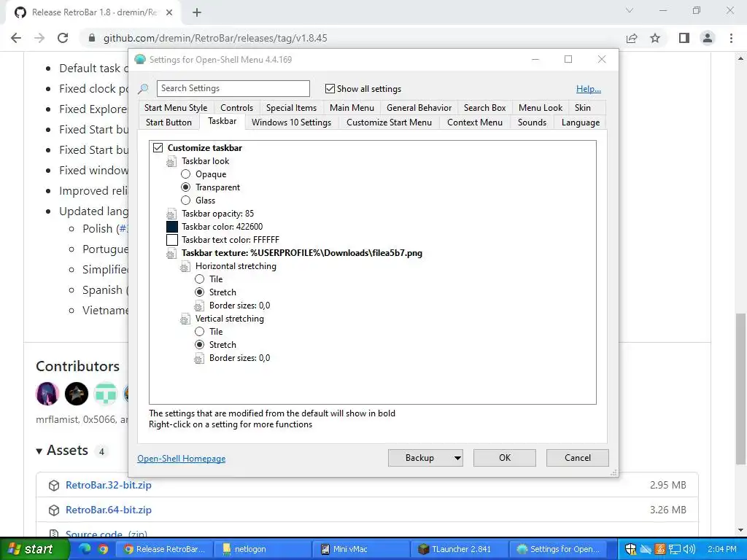Open a new Chrome tab with plus

click(x=197, y=12)
